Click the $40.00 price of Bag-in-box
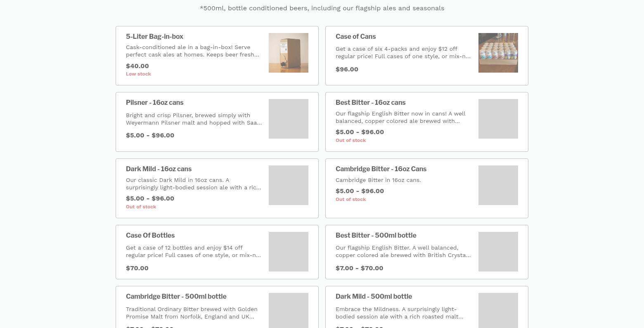644x328 pixels. 137,66
